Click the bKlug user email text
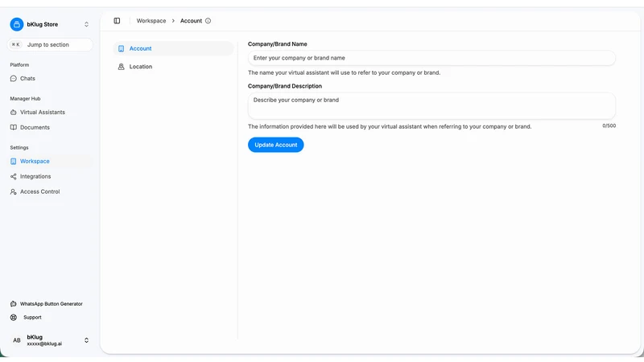 tap(44, 344)
